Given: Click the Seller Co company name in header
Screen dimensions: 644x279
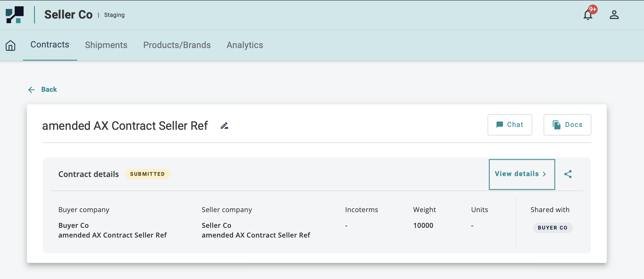Looking at the screenshot, I should 68,15.
